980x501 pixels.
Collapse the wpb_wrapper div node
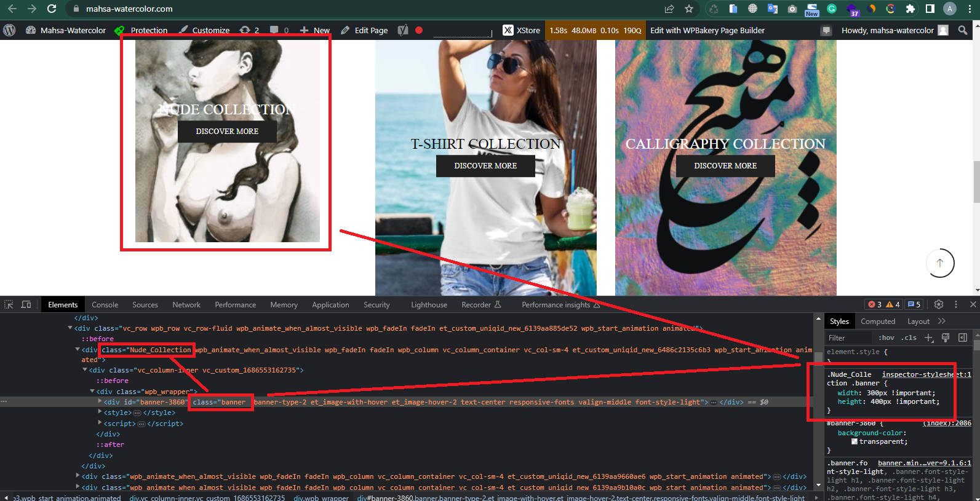coord(92,391)
